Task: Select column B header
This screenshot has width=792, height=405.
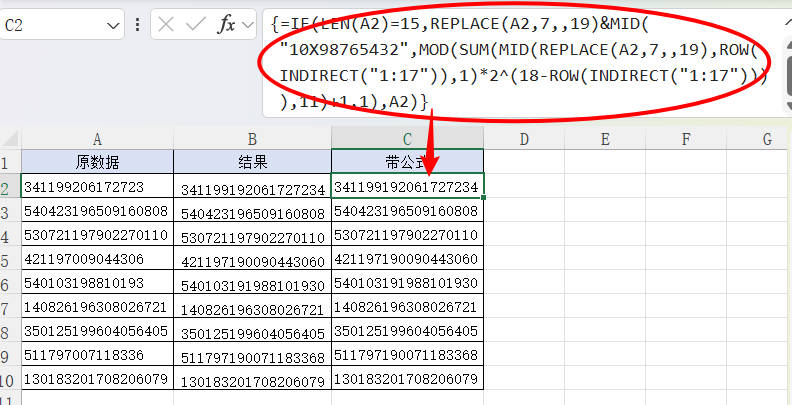Action: tap(253, 139)
